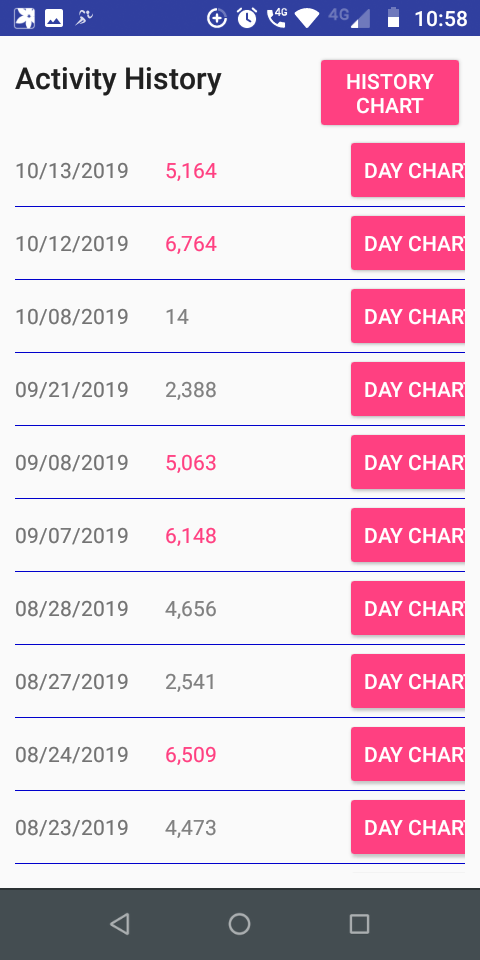Select the 09/07/2019 date entry
This screenshot has height=960, width=480.
[x=72, y=536]
